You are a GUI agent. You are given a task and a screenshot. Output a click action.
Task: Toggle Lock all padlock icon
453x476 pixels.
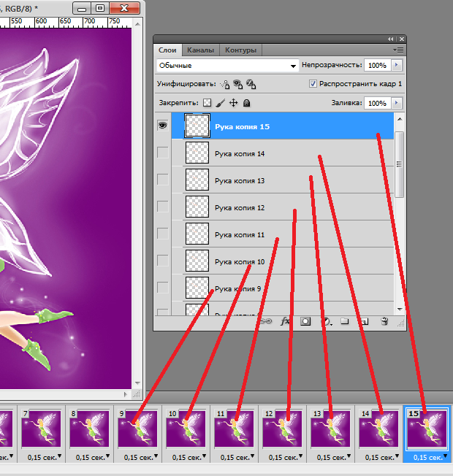point(247,103)
